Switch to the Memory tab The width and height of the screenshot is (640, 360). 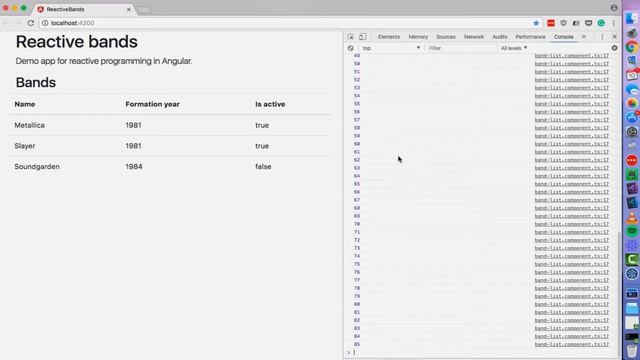418,37
